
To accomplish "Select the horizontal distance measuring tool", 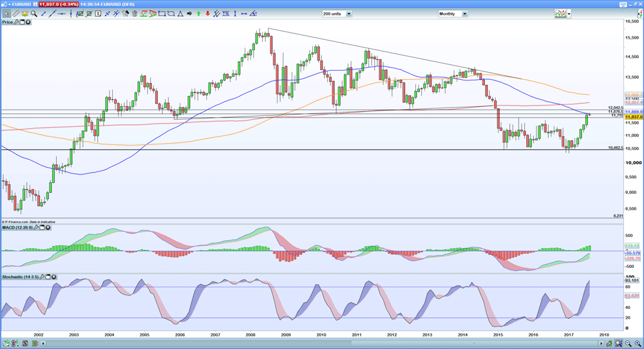I will (243, 14).
